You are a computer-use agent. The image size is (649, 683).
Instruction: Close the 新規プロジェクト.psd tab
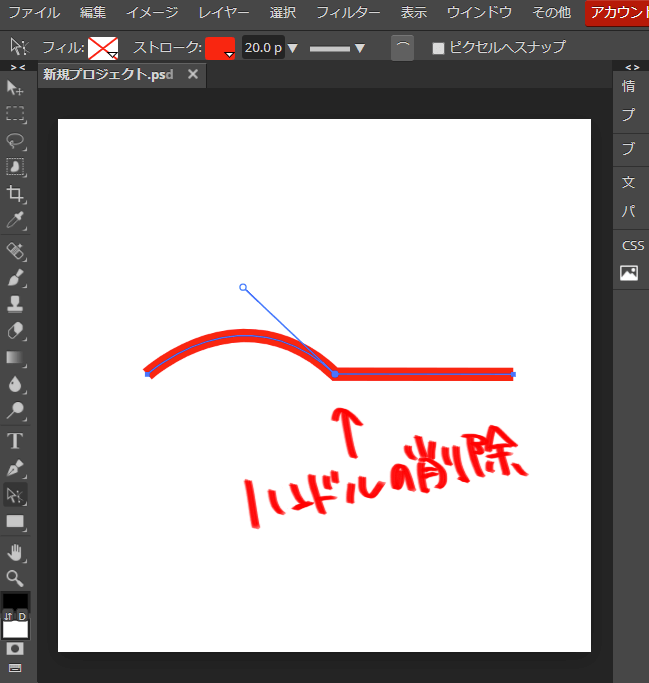point(193,74)
